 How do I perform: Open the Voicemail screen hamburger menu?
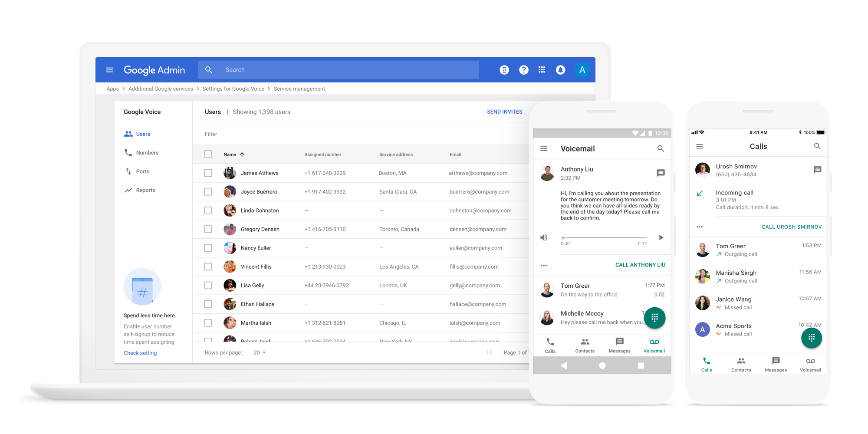tap(544, 149)
